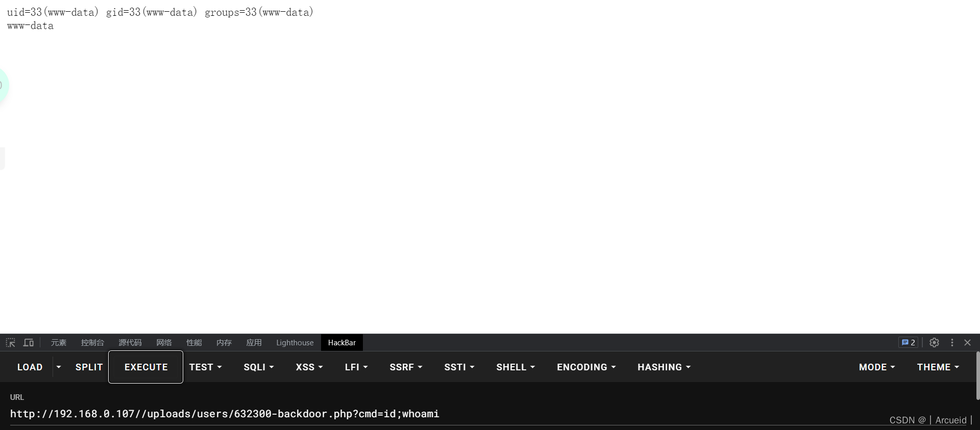Switch to the 源代码 tab
The image size is (980, 430).
coord(130,343)
